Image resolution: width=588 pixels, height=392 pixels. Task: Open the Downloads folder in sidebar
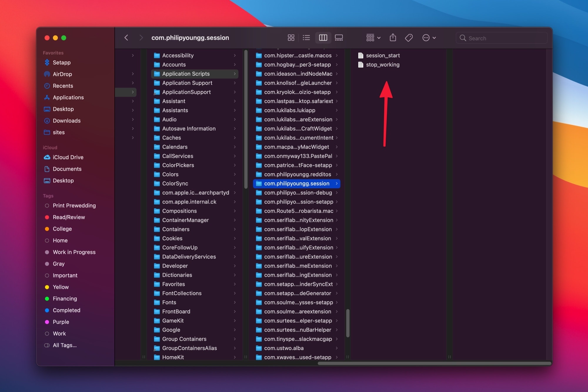(x=67, y=120)
